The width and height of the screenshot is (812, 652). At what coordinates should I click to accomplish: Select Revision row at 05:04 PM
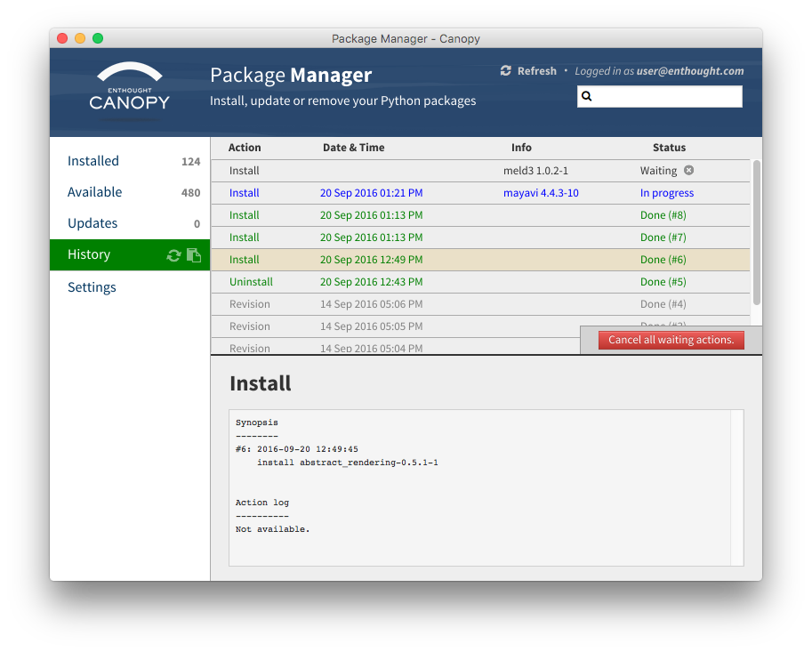click(396, 346)
